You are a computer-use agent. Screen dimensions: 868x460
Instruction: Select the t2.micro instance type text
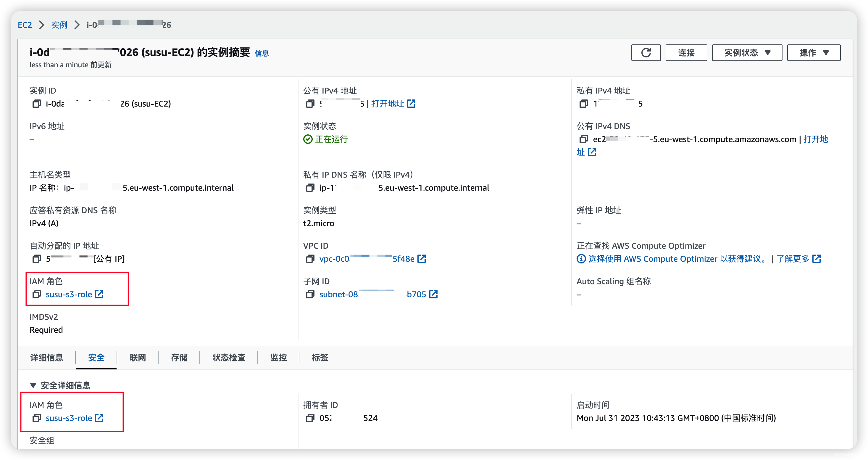pos(318,223)
